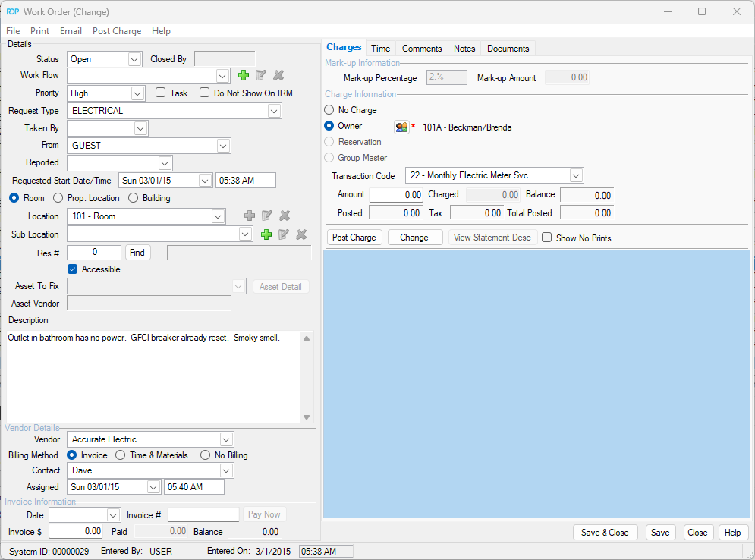Delete Location with the X icon
755x560 pixels.
[x=285, y=216]
